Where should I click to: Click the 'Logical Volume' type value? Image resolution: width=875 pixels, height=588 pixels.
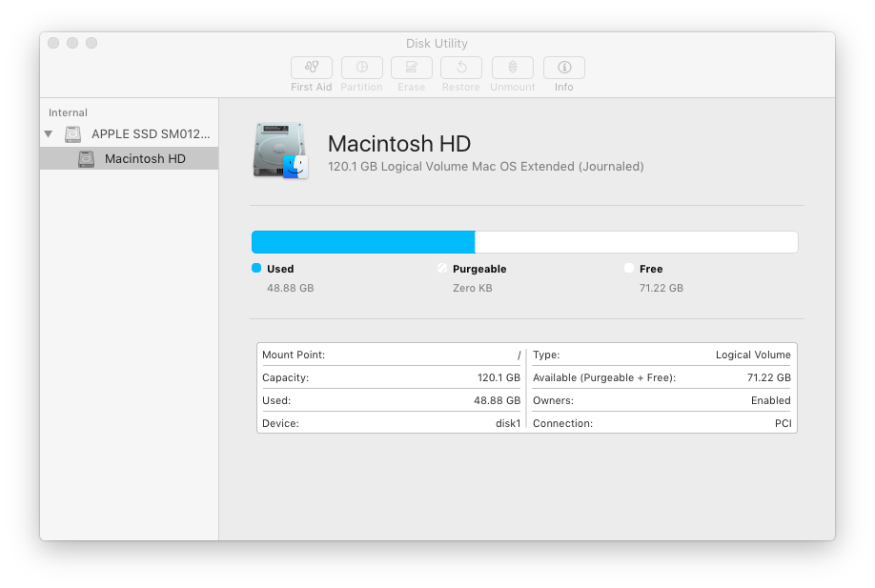coord(753,355)
